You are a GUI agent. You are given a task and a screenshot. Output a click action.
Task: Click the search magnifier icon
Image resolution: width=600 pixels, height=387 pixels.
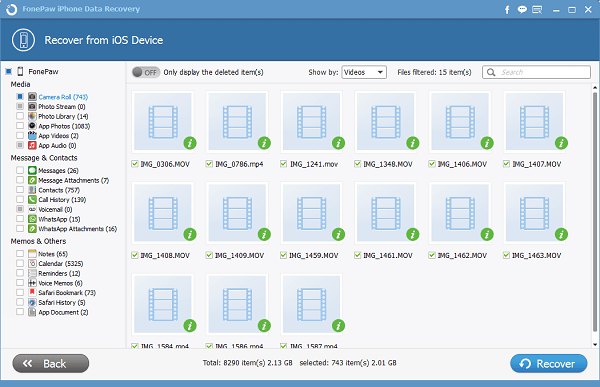click(491, 72)
